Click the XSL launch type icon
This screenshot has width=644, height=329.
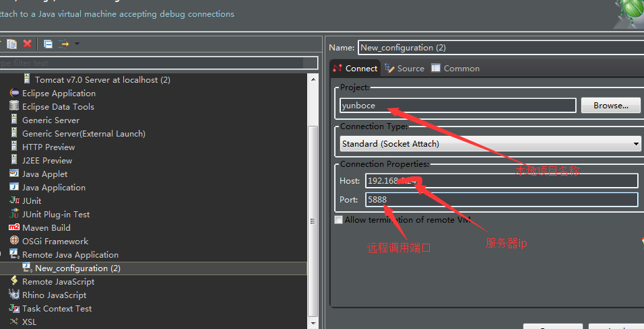point(14,321)
